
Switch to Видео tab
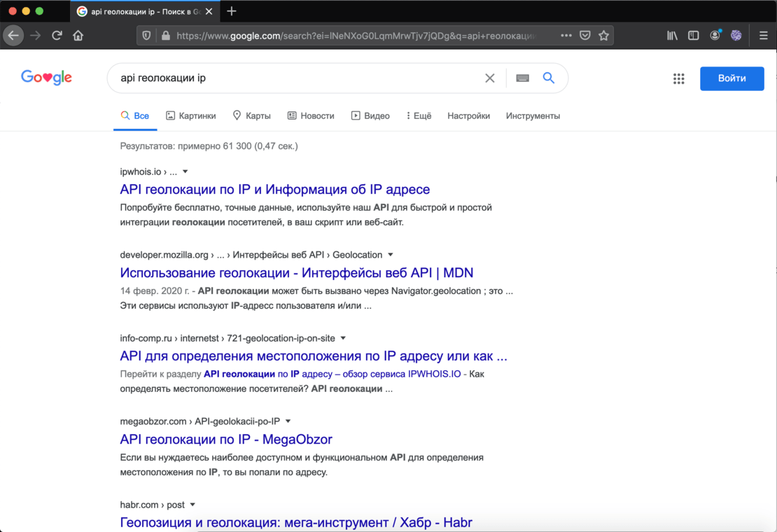pyautogui.click(x=371, y=116)
